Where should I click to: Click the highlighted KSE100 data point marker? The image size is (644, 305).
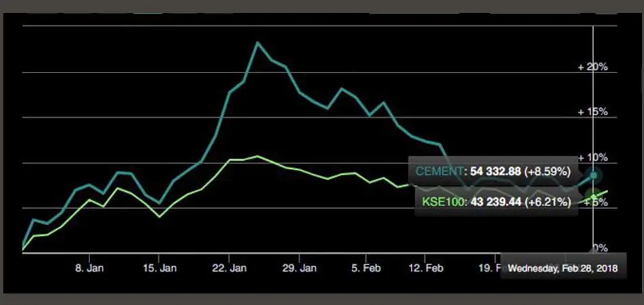click(x=594, y=198)
